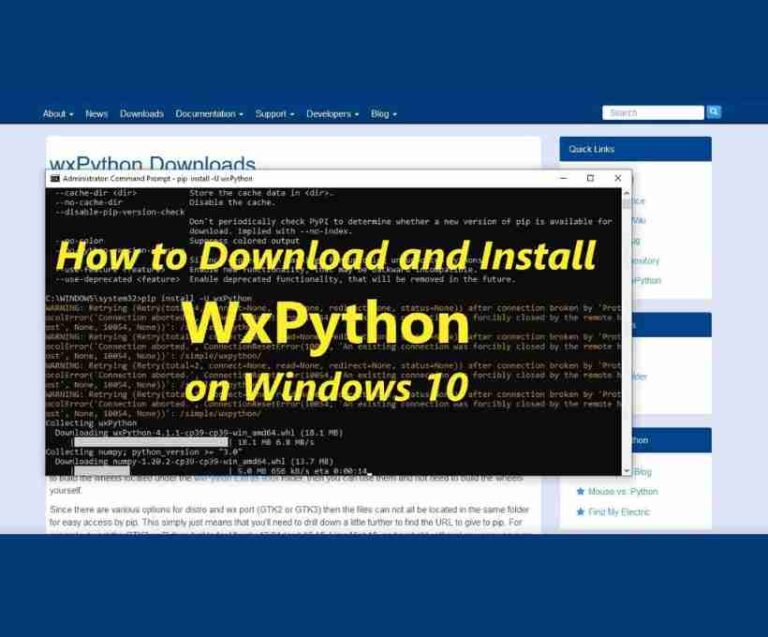768x637 pixels.
Task: Open the Developers dropdown
Action: 332,114
